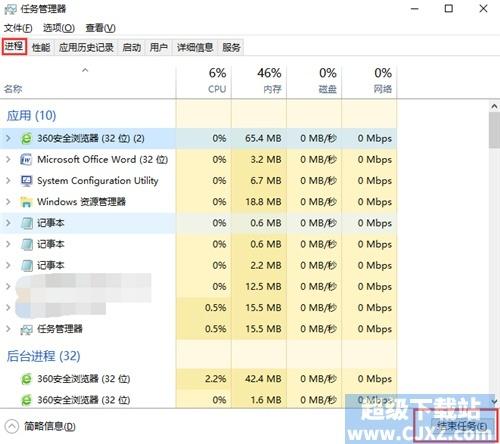500x444 pixels.
Task: Select the Microsoft Office Word (32 位) process name
Action: pos(103,160)
